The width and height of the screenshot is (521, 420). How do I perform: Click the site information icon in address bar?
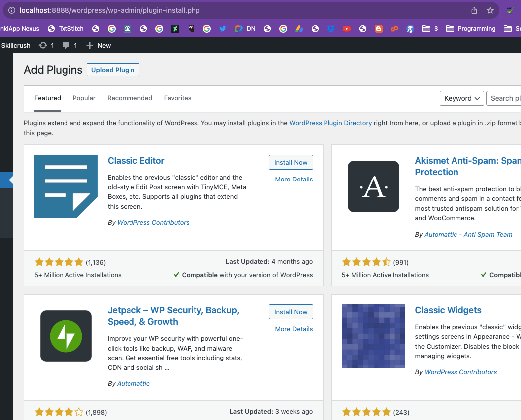11,10
